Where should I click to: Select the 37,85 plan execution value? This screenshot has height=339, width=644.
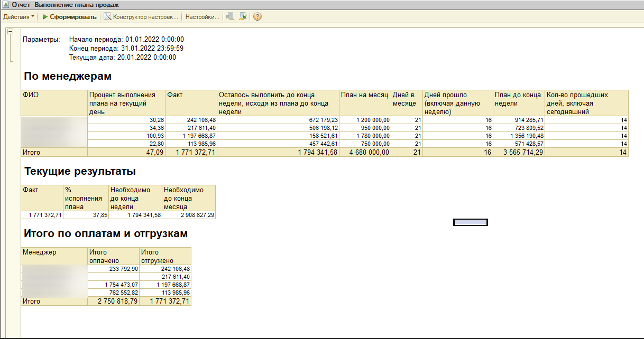coord(85,215)
